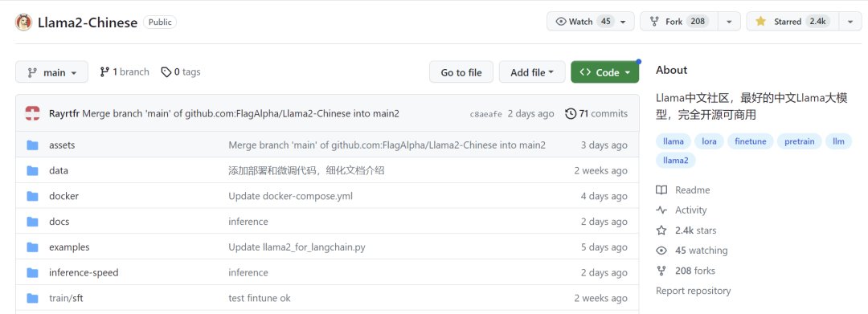This screenshot has height=314, width=868.
Task: View the 208 forks link
Action: pos(686,271)
